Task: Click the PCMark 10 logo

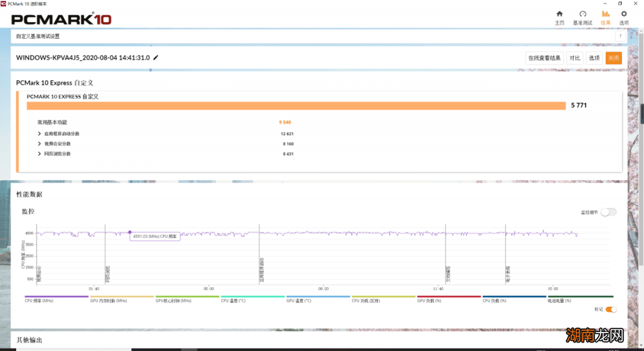Action: click(x=61, y=19)
